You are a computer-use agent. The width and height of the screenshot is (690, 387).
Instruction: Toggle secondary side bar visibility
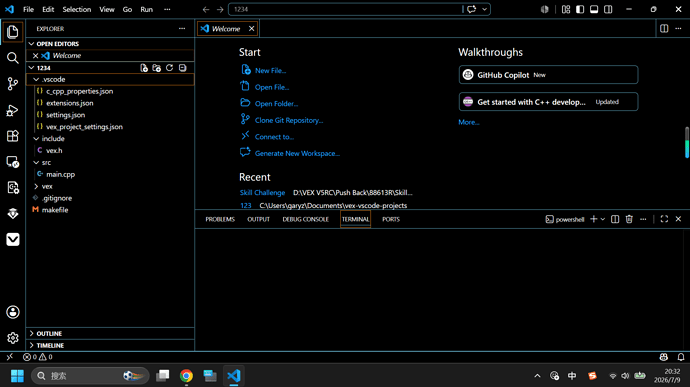[x=608, y=9]
